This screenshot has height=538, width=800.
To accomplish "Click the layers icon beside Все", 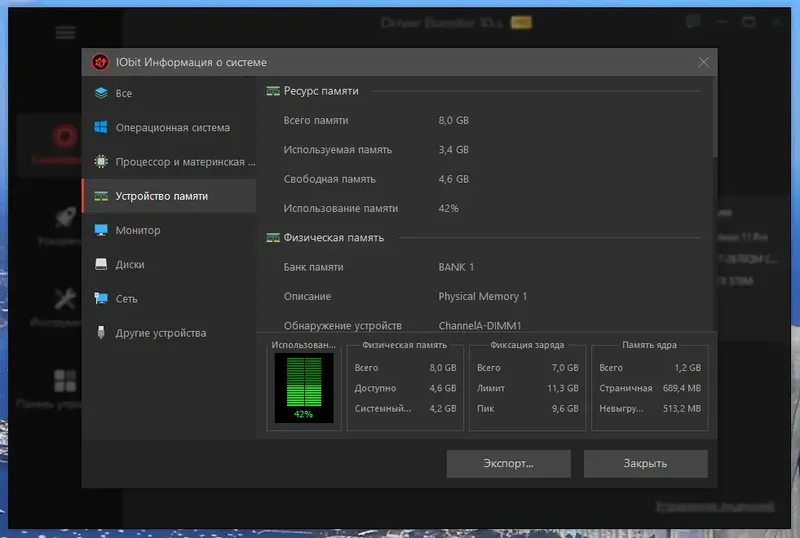I will tap(101, 94).
